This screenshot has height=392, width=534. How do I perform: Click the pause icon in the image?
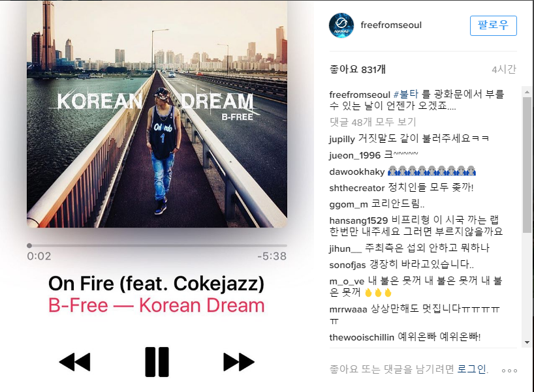[x=157, y=362]
